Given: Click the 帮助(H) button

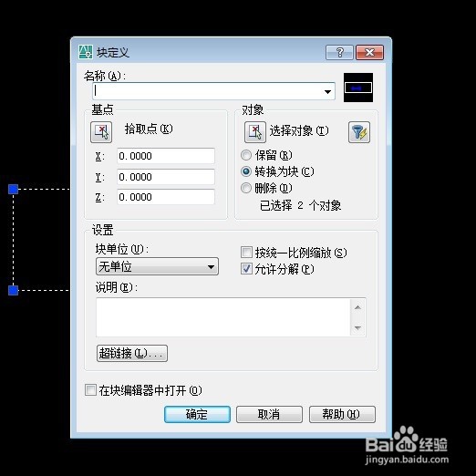Looking at the screenshot, I should [342, 414].
